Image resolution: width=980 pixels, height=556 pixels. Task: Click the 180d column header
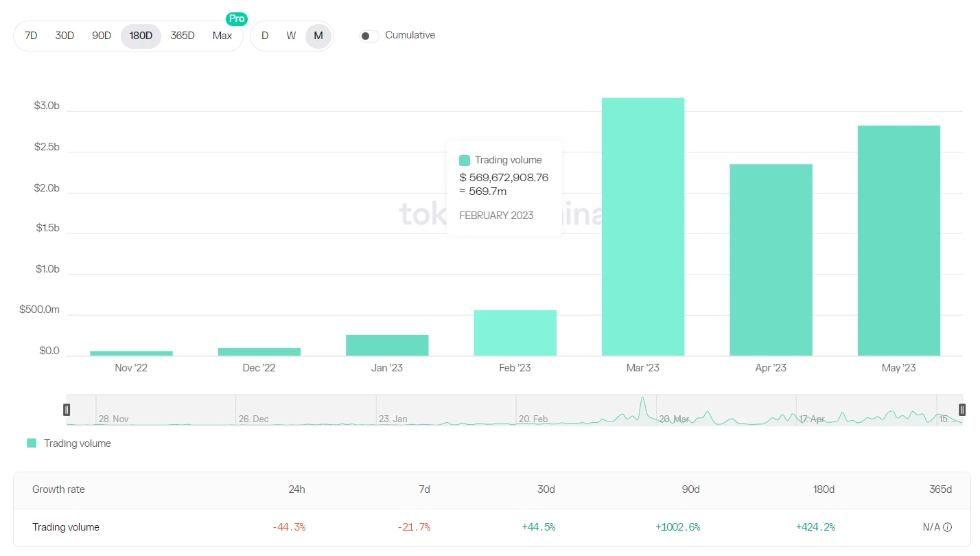(824, 489)
